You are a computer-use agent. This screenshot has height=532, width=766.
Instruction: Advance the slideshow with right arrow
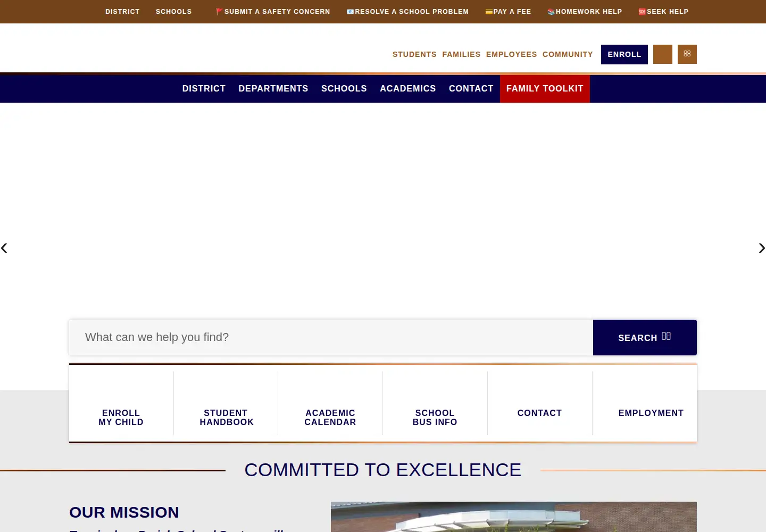(761, 248)
